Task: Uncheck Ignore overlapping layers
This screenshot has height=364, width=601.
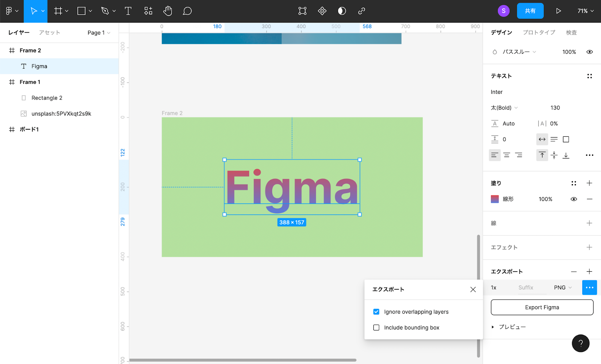Action: [376, 311]
